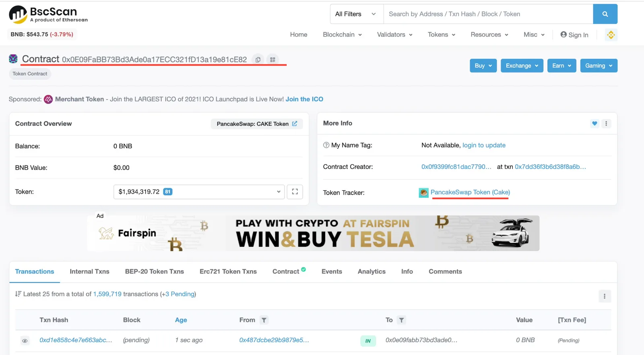Open PancakeSwap Token (Cake) tracker link
Image resolution: width=644 pixels, height=355 pixels.
pyautogui.click(x=470, y=192)
